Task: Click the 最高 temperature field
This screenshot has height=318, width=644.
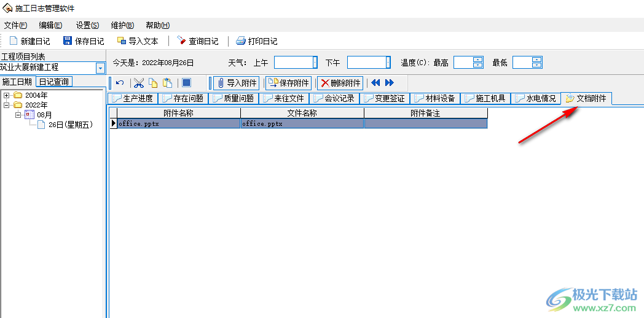Action: point(464,63)
